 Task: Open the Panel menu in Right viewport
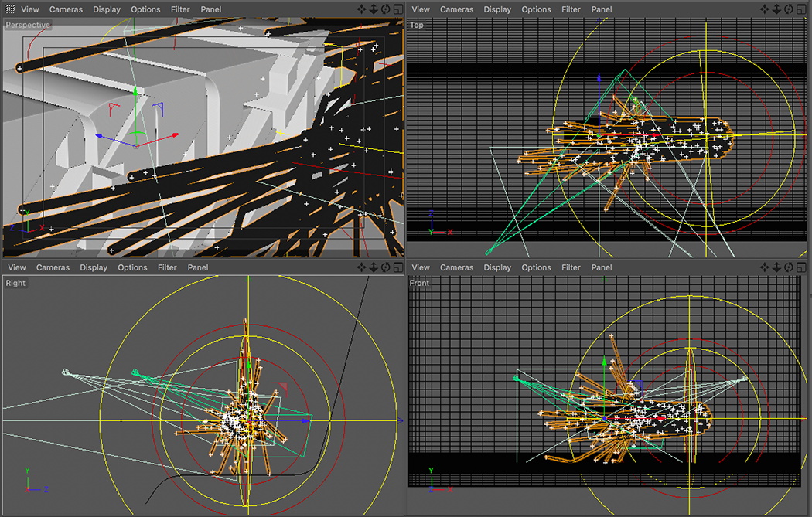click(x=198, y=267)
